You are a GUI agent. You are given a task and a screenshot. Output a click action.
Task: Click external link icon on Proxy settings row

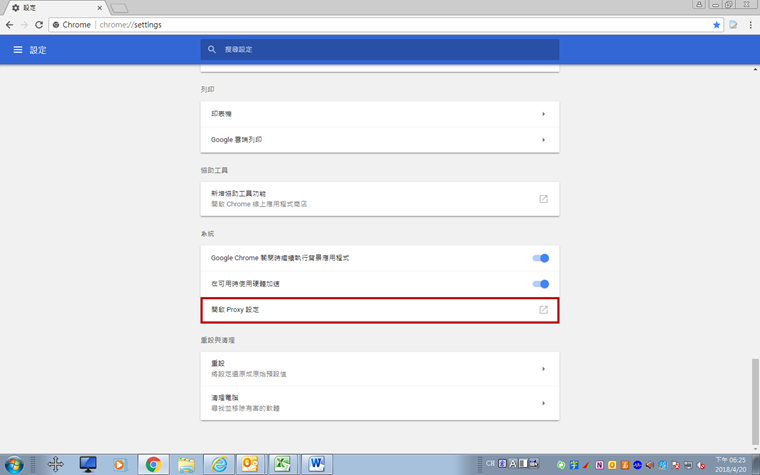(x=543, y=310)
